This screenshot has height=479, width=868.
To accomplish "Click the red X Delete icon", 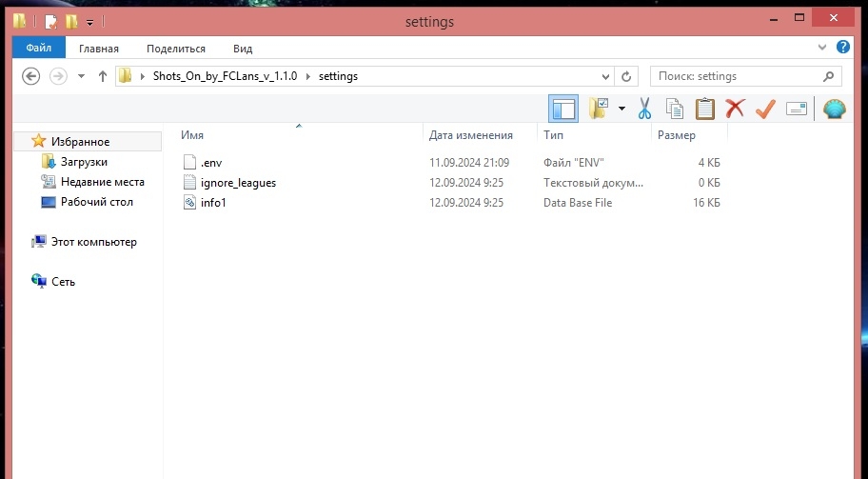I will pyautogui.click(x=735, y=109).
